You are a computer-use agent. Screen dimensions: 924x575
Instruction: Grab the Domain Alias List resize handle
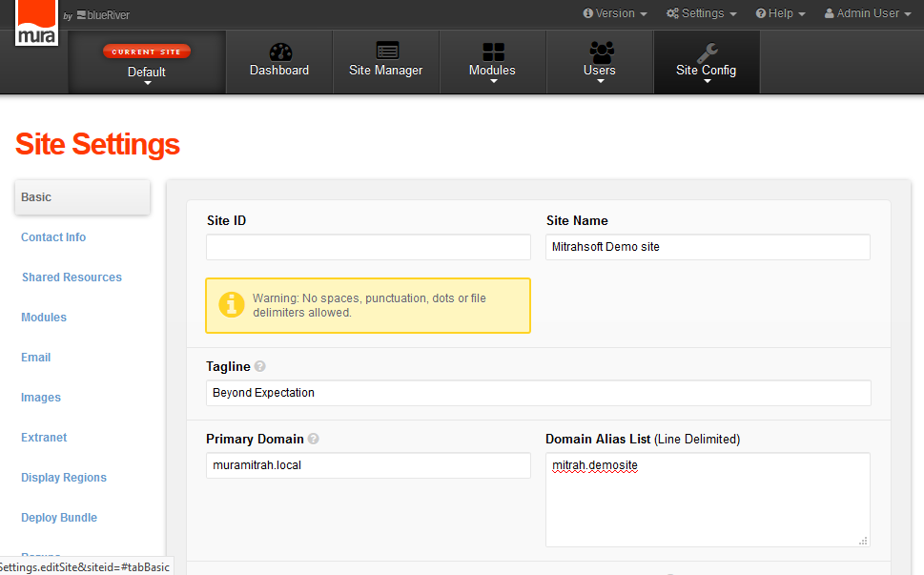[x=863, y=541]
